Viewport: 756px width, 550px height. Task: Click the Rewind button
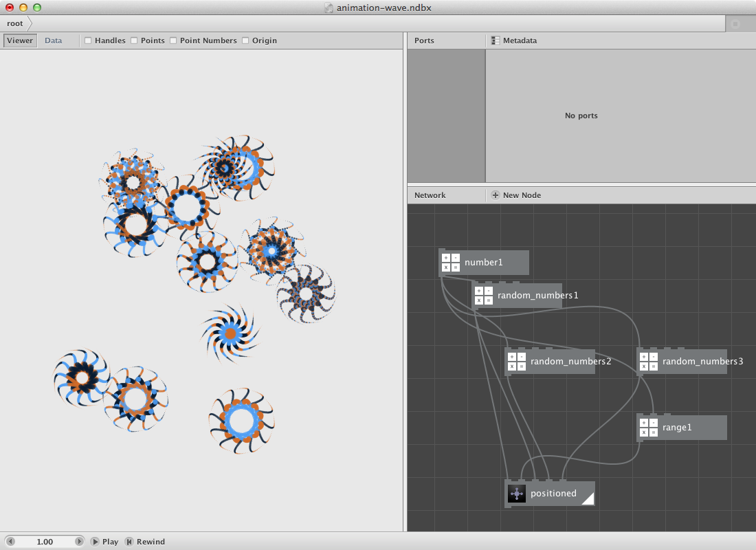145,542
